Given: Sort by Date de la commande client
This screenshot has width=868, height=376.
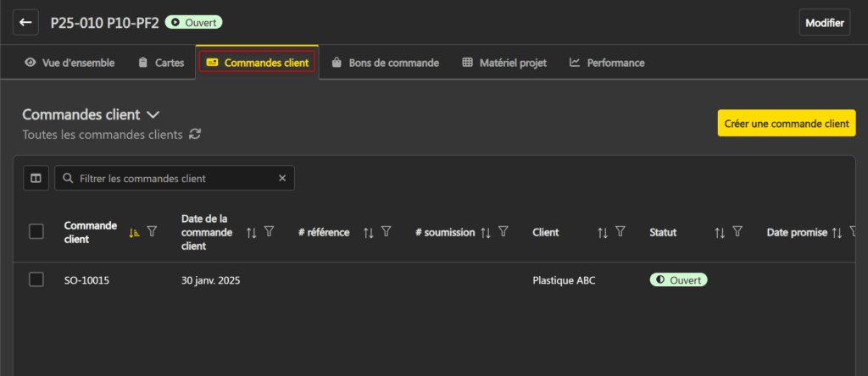Looking at the screenshot, I should 251,232.
